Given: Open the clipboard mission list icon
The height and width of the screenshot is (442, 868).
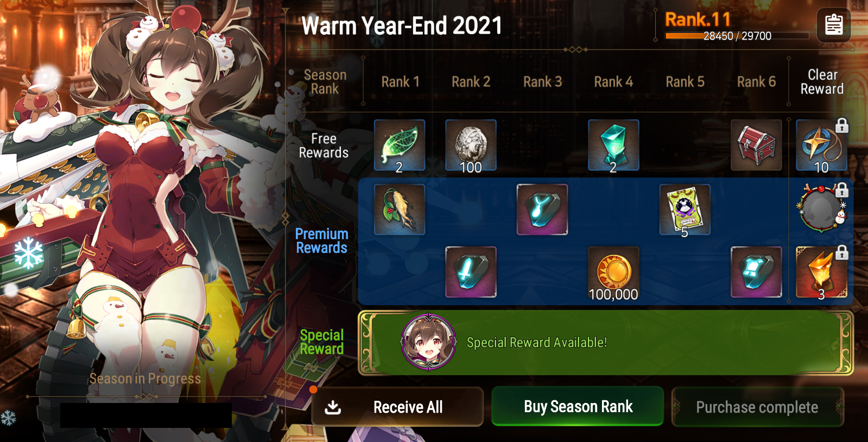Looking at the screenshot, I should [833, 25].
